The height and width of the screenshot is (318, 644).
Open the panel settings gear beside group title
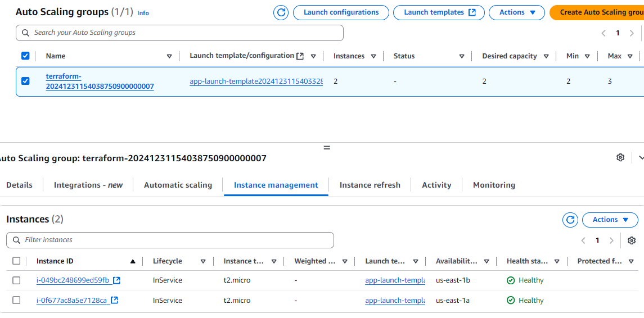click(x=620, y=158)
